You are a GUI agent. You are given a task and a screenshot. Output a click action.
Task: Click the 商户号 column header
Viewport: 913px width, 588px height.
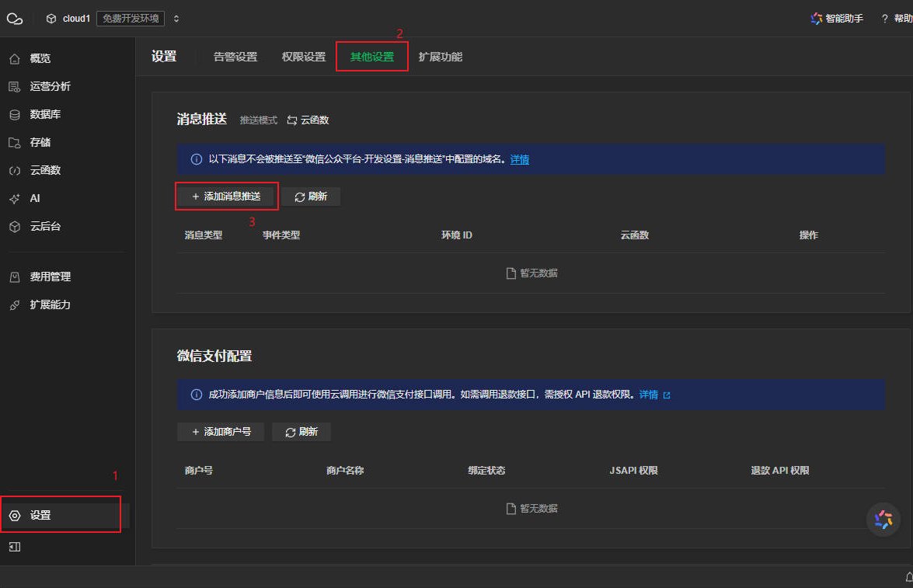click(x=199, y=471)
